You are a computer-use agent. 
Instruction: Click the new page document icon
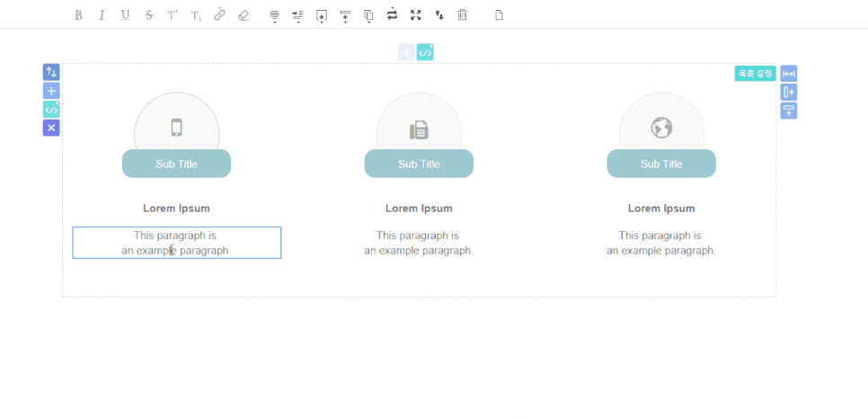[500, 15]
